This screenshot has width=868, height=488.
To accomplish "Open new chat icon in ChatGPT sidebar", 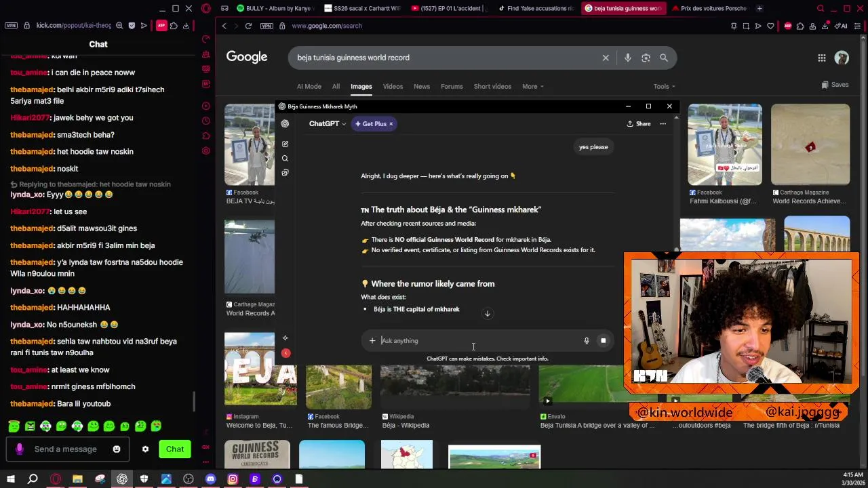I will click(x=285, y=144).
